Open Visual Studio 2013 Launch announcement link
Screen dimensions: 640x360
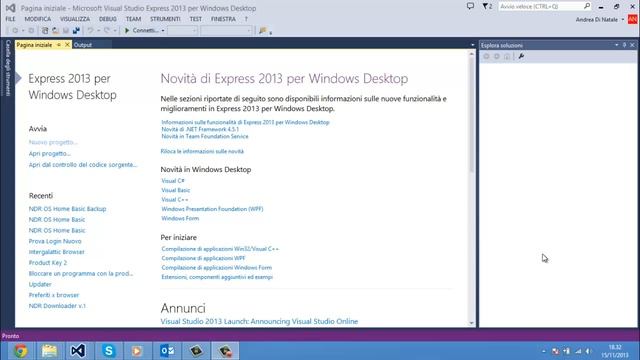[259, 321]
